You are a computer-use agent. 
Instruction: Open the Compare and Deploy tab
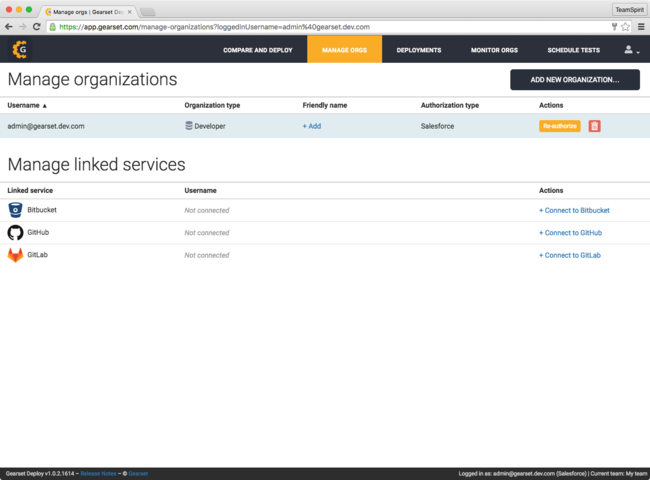coord(257,50)
